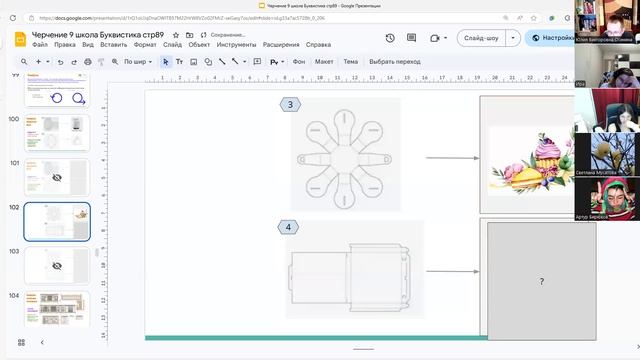Click the presentation title text field
Screen dimensions: 640x360
pyautogui.click(x=98, y=35)
